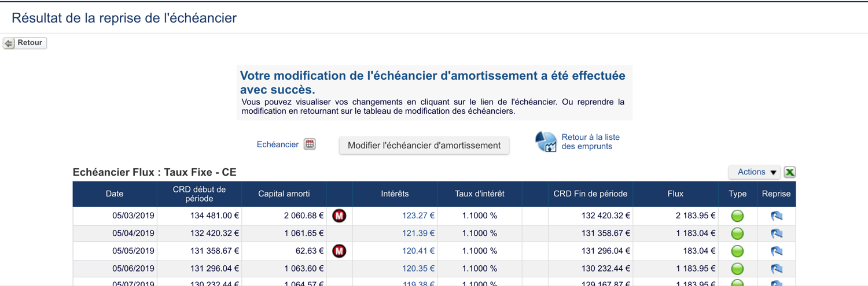Open Retour à la liste des emprunts link
Viewport: 868px width, 286px height.
point(590,142)
